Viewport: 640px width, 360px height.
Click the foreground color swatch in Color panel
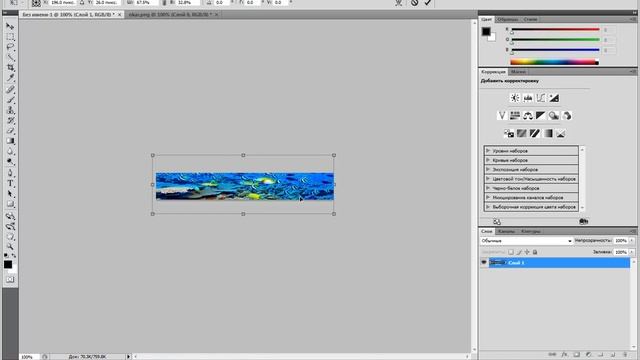[486, 31]
